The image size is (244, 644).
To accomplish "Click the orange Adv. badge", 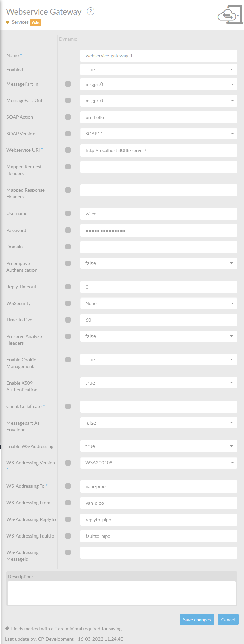I will coord(36,22).
